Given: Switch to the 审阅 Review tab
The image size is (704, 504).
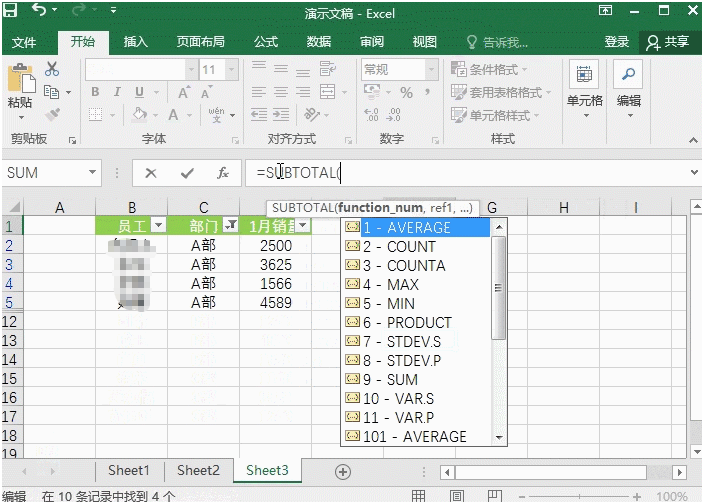Looking at the screenshot, I should click(372, 42).
